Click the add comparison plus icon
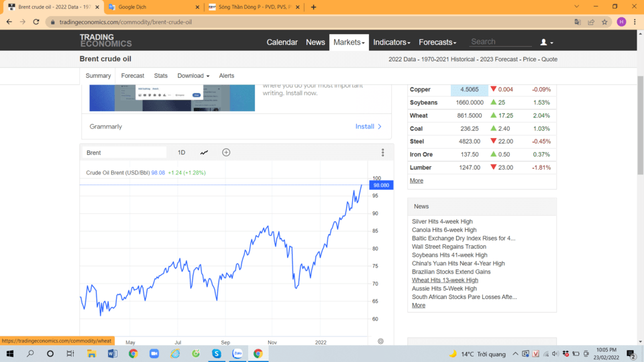The height and width of the screenshot is (362, 644). coord(226,153)
